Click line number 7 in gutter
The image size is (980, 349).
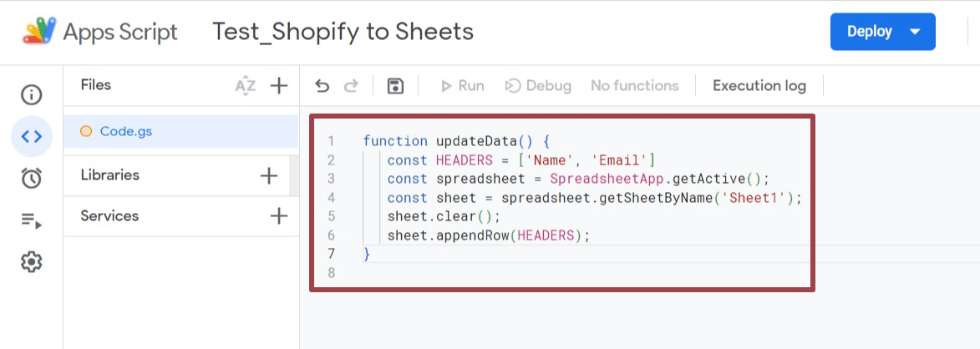(x=331, y=254)
